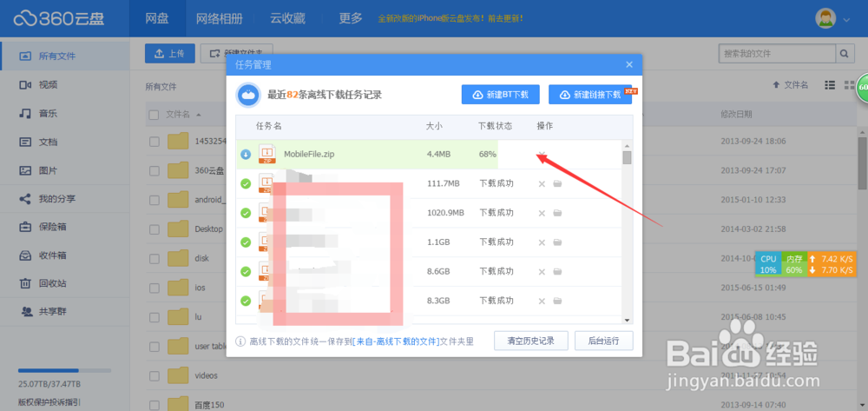Viewport: 868px width, 411px height.
Task: Click the 上传 button
Action: [170, 53]
